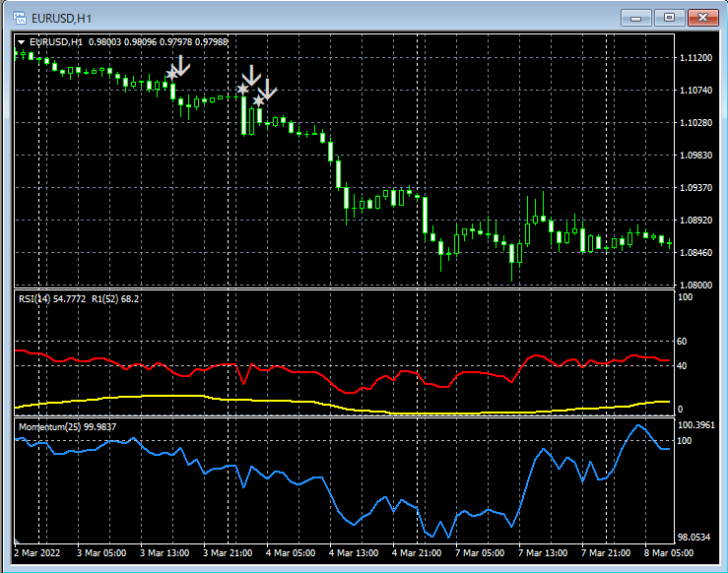Select the Momentum(25) 99.9837 label
This screenshot has width=728, height=573.
pyautogui.click(x=67, y=427)
